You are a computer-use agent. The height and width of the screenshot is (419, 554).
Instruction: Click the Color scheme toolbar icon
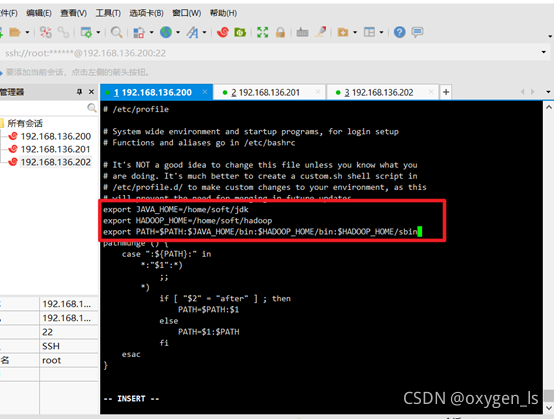(138, 33)
